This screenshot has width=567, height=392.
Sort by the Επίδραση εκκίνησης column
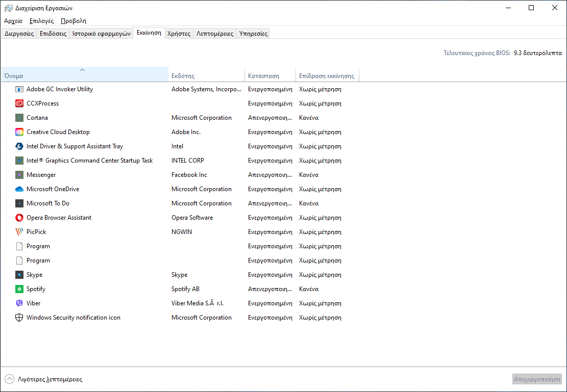pyautogui.click(x=327, y=75)
